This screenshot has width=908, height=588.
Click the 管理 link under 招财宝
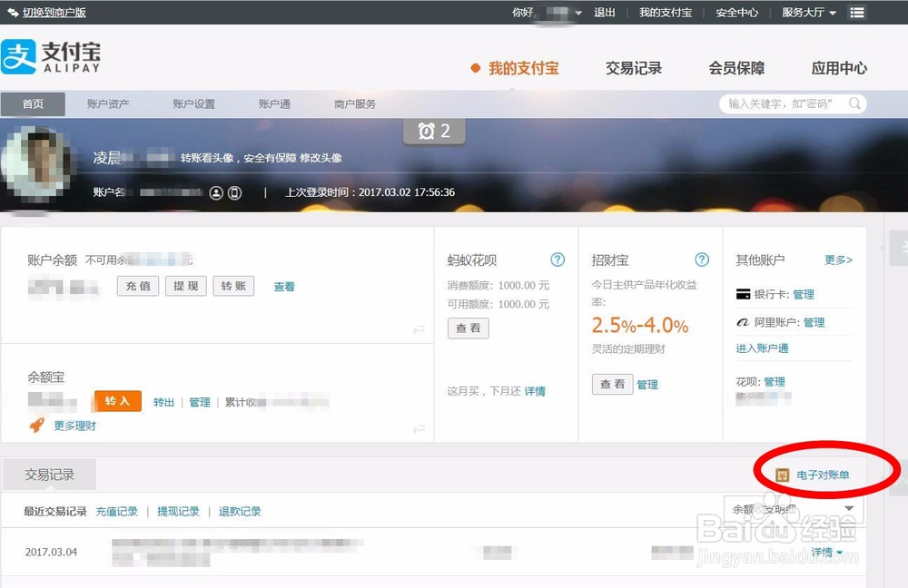tap(647, 385)
